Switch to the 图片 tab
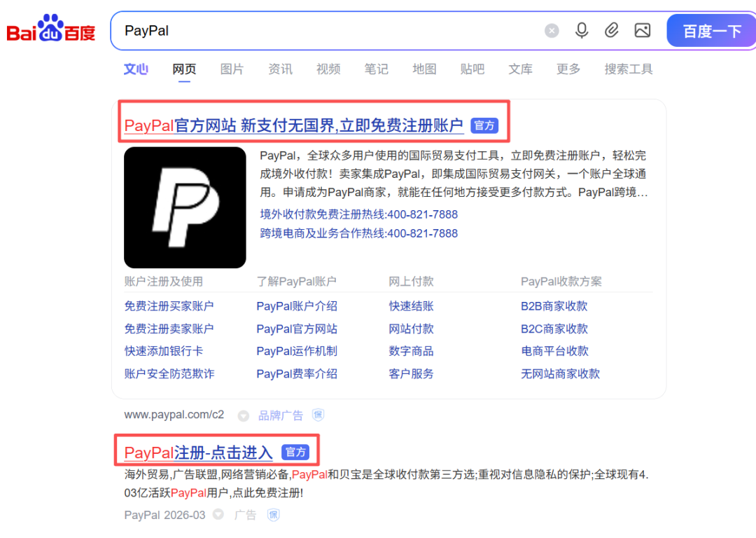756x538 pixels. coord(232,69)
